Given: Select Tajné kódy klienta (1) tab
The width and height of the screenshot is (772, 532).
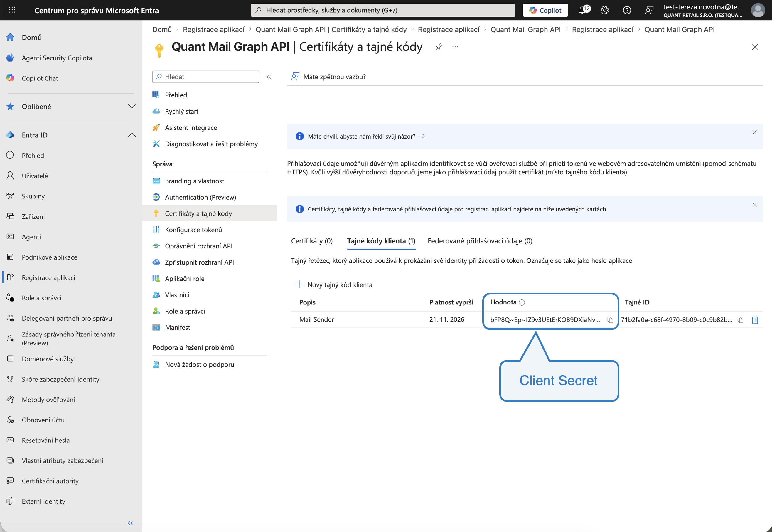Looking at the screenshot, I should pyautogui.click(x=381, y=241).
